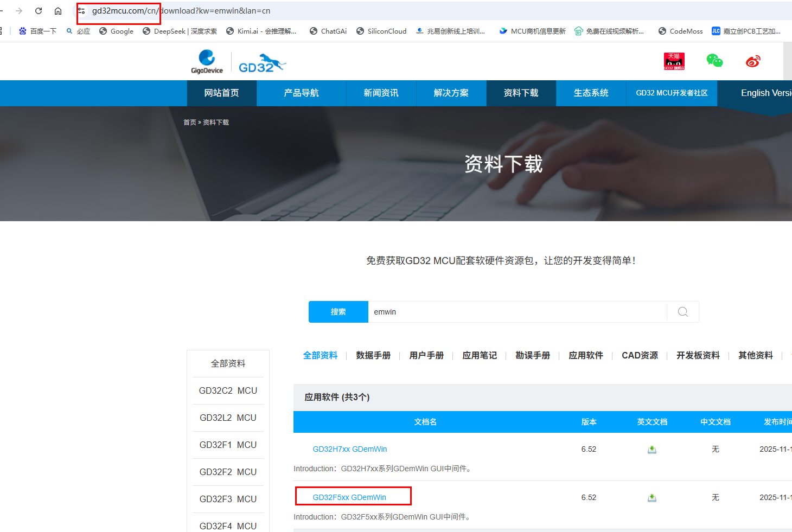The image size is (792, 532).
Task: Download GD32H7xx GDemWin English document icon
Action: pyautogui.click(x=652, y=450)
